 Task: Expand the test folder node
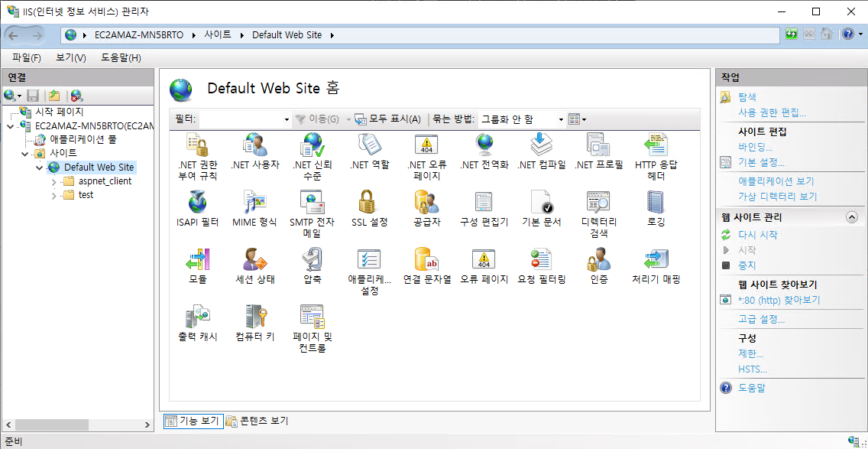(x=53, y=195)
